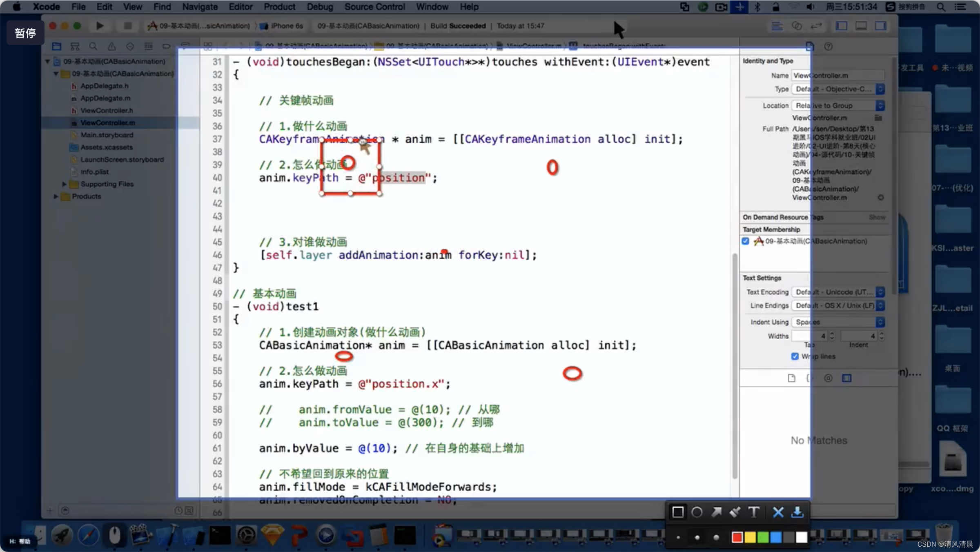Open the Product menu
980x552 pixels.
279,7
